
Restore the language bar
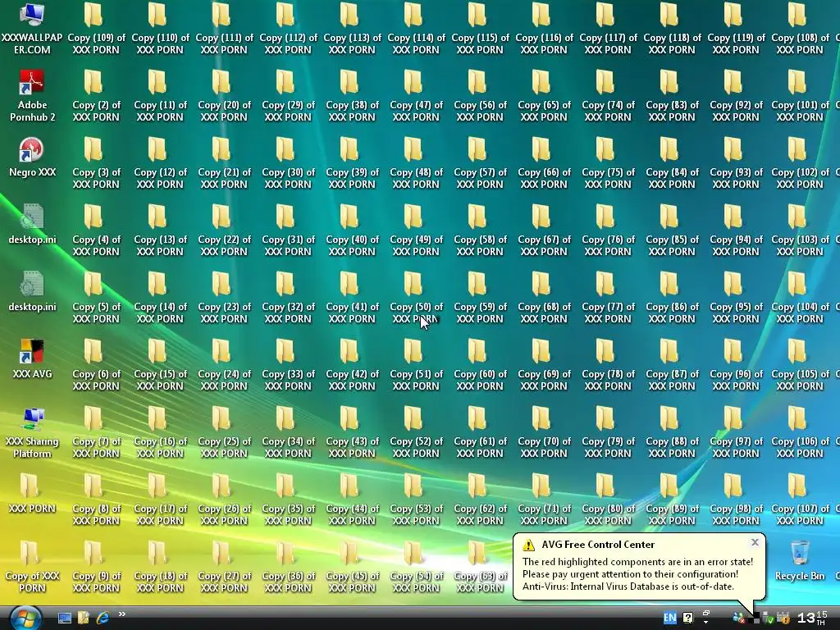point(706,613)
